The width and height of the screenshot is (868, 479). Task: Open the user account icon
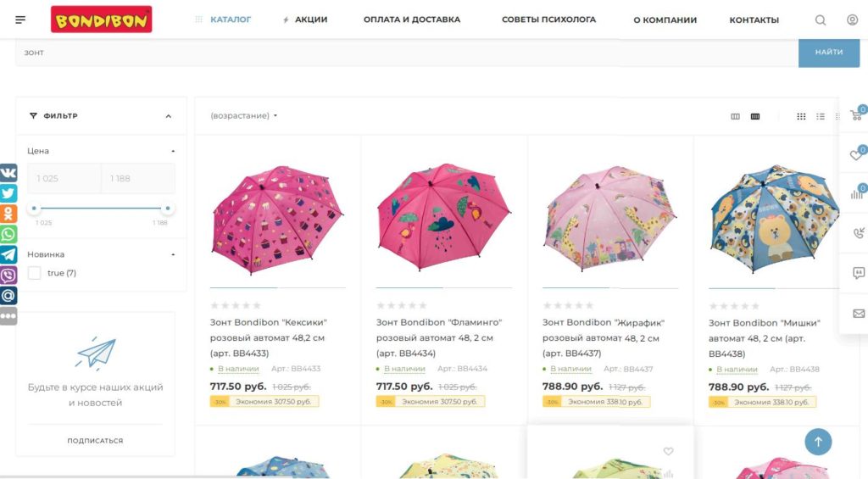point(852,20)
